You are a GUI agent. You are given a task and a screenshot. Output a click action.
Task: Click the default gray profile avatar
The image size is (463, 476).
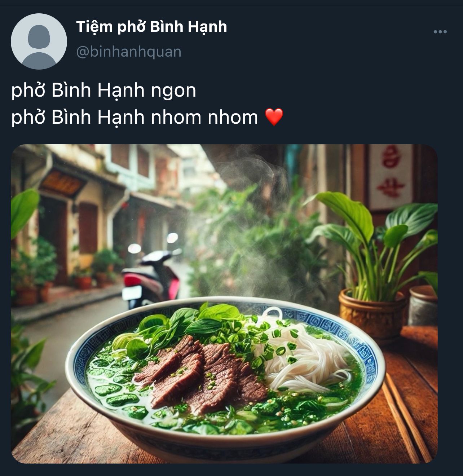point(39,41)
